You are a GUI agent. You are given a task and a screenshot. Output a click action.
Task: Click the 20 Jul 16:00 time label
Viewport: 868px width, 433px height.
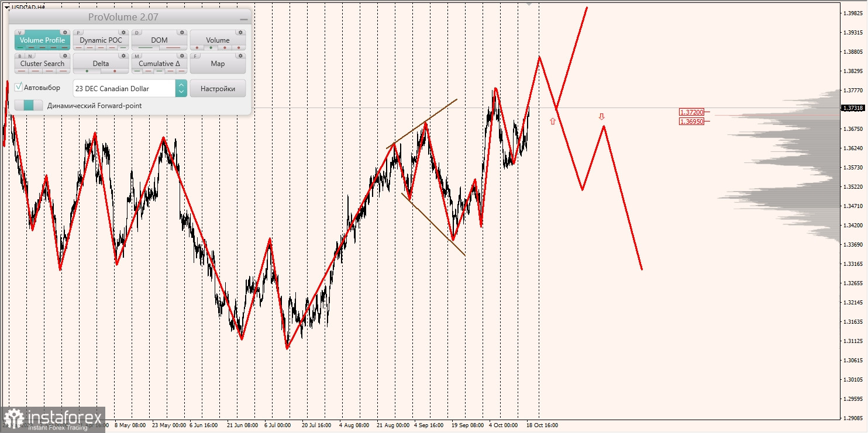(x=318, y=425)
